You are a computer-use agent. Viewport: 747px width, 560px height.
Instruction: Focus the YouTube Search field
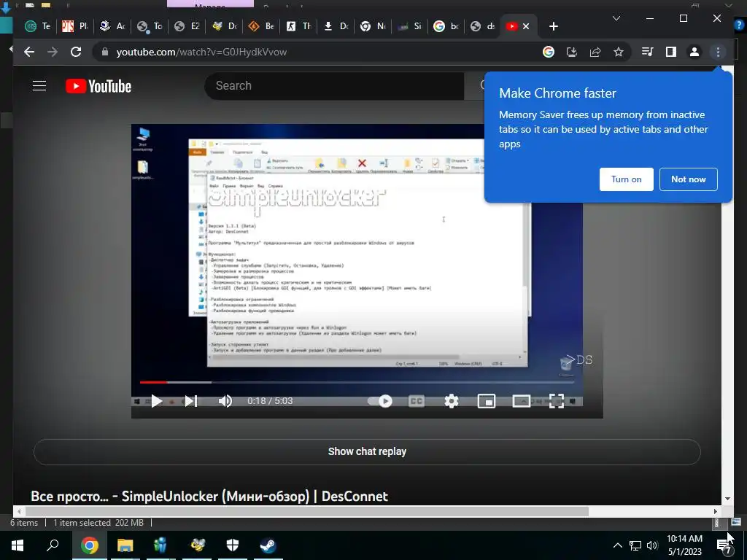coord(334,86)
